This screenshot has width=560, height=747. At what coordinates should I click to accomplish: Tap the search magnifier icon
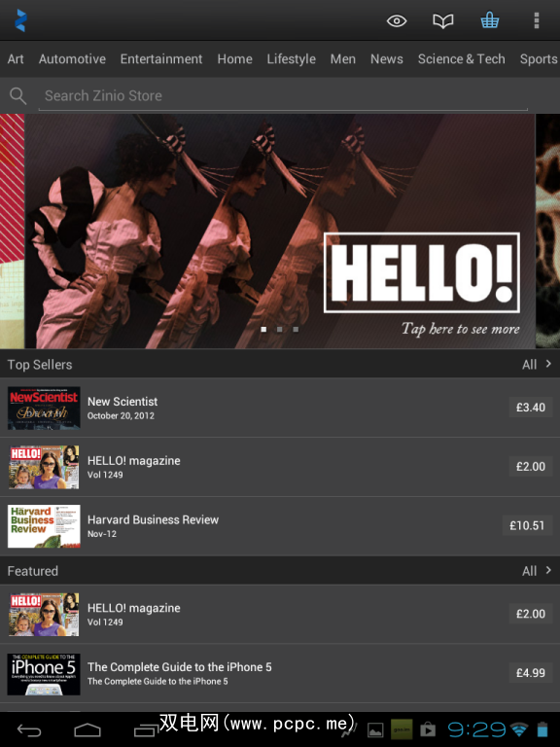[x=18, y=95]
